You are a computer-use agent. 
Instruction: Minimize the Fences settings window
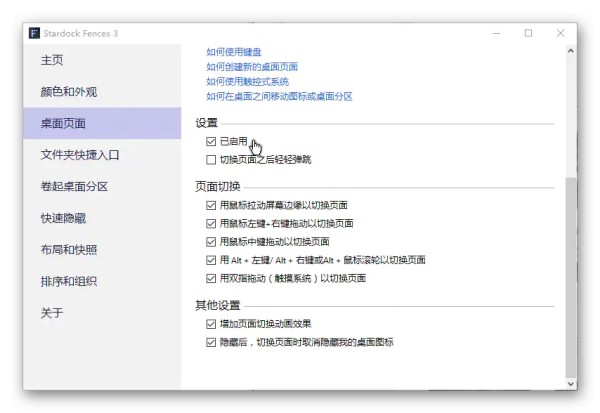tap(497, 33)
